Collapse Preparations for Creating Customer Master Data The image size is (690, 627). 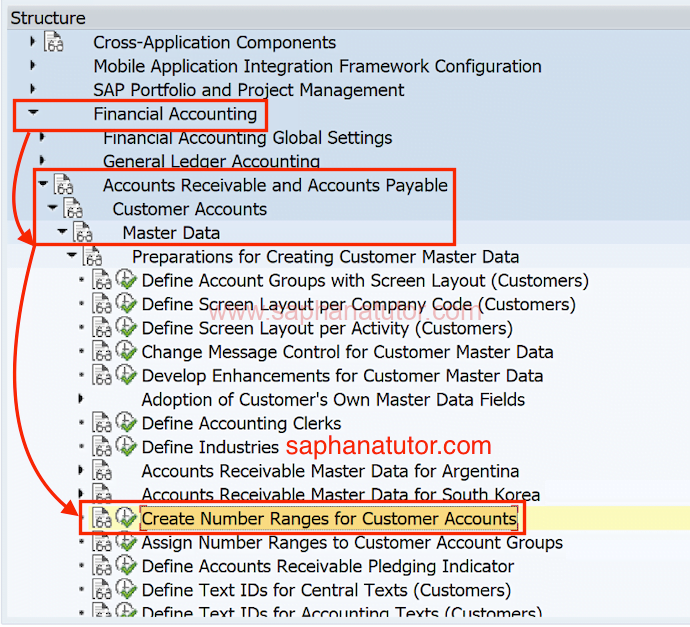click(72, 254)
